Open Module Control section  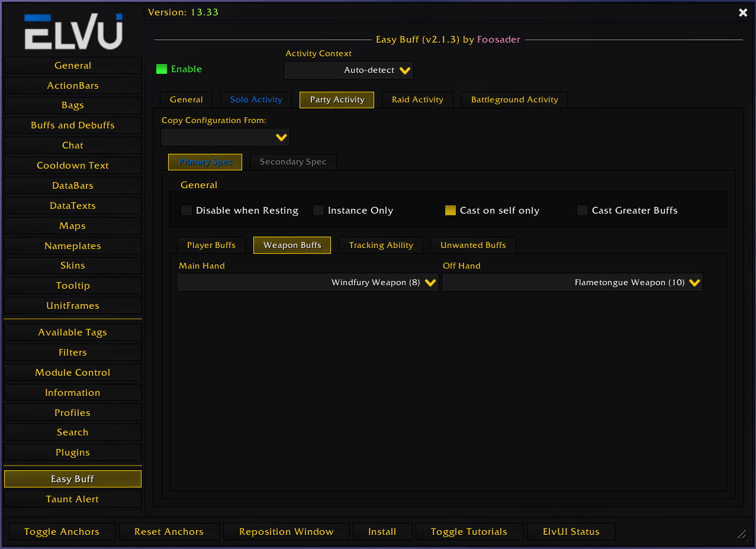pyautogui.click(x=73, y=373)
